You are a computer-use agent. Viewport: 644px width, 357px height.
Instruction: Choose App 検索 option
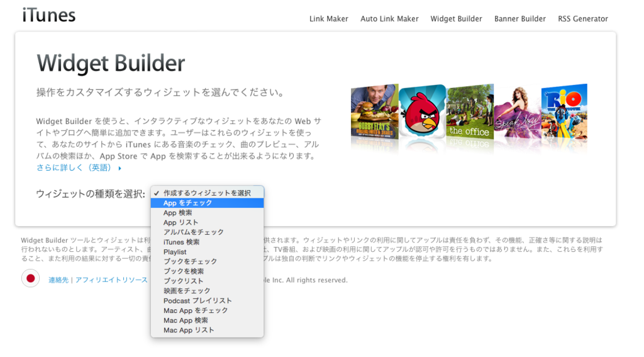point(207,213)
